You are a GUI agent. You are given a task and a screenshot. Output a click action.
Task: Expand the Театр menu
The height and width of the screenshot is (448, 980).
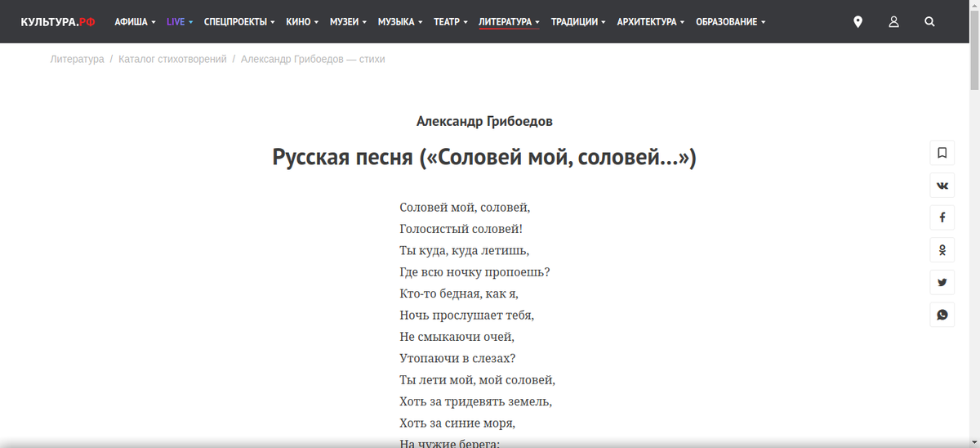[451, 22]
